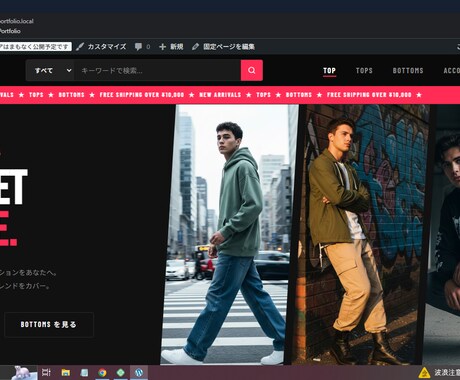Screen dimensions: 460x380
Task: Open File Explorer from the taskbar
Action: click(x=66, y=373)
